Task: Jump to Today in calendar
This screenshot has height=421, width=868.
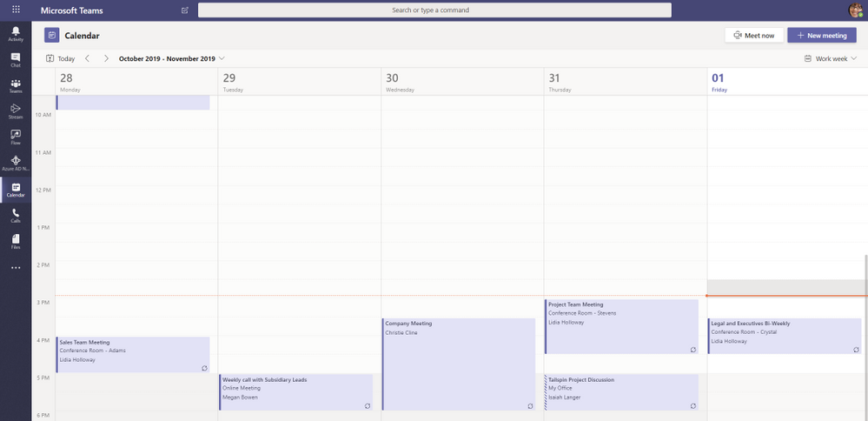Action: click(x=60, y=58)
